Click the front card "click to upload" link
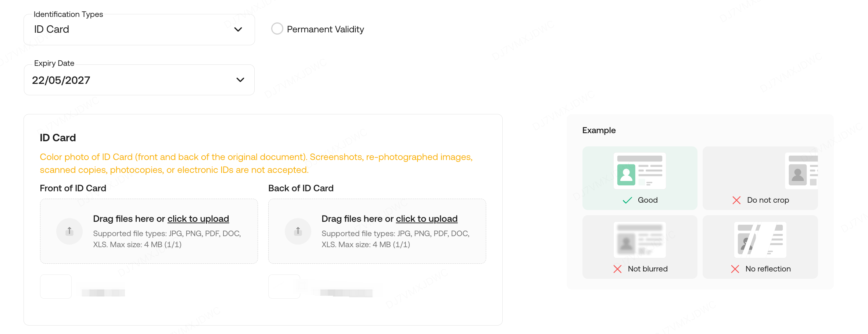This screenshot has width=868, height=334. (x=198, y=219)
